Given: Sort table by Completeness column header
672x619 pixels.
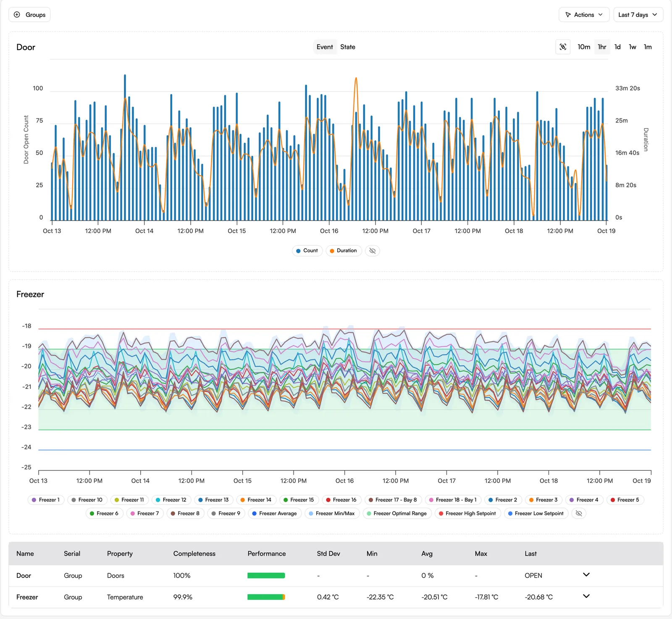Looking at the screenshot, I should point(194,553).
